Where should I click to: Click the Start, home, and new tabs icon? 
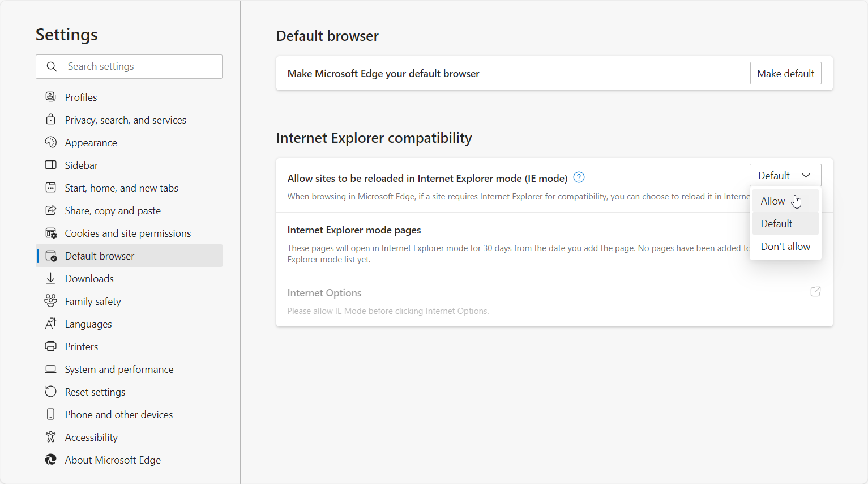[x=51, y=188]
